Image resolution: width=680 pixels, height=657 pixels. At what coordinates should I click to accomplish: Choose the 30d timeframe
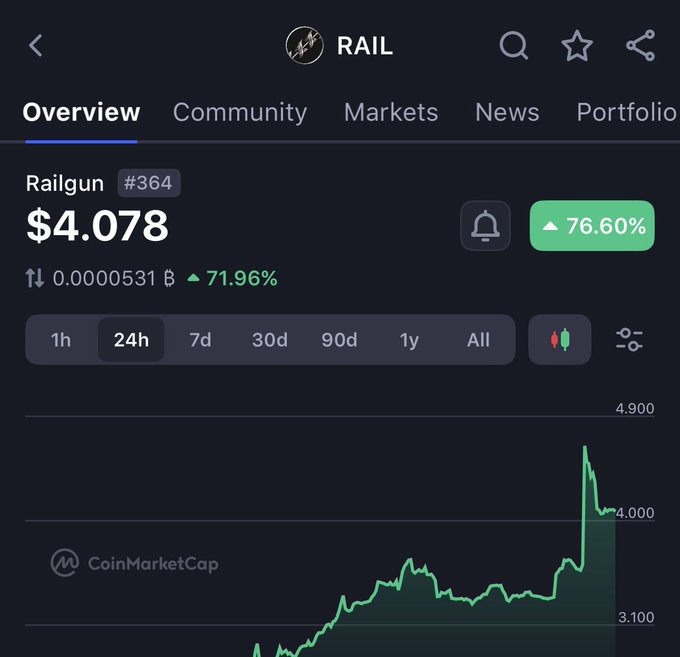[x=270, y=340]
